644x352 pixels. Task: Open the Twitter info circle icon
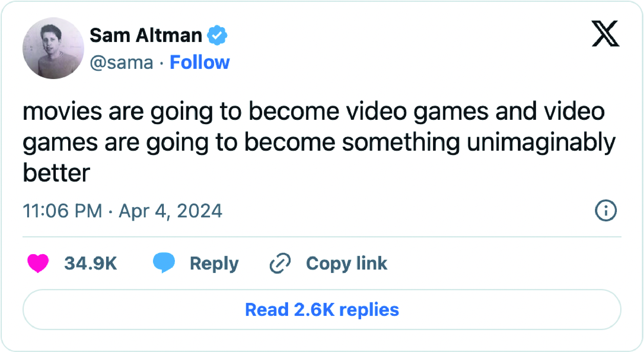pyautogui.click(x=606, y=211)
